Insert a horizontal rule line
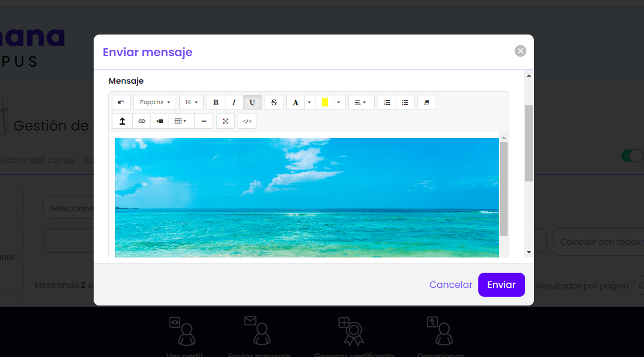This screenshot has width=644, height=357. [x=204, y=121]
